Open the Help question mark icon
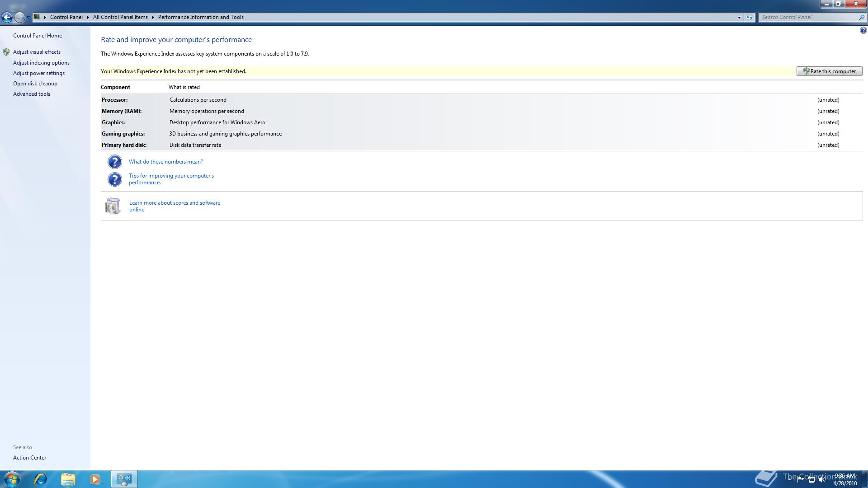The image size is (868, 488). tap(863, 31)
